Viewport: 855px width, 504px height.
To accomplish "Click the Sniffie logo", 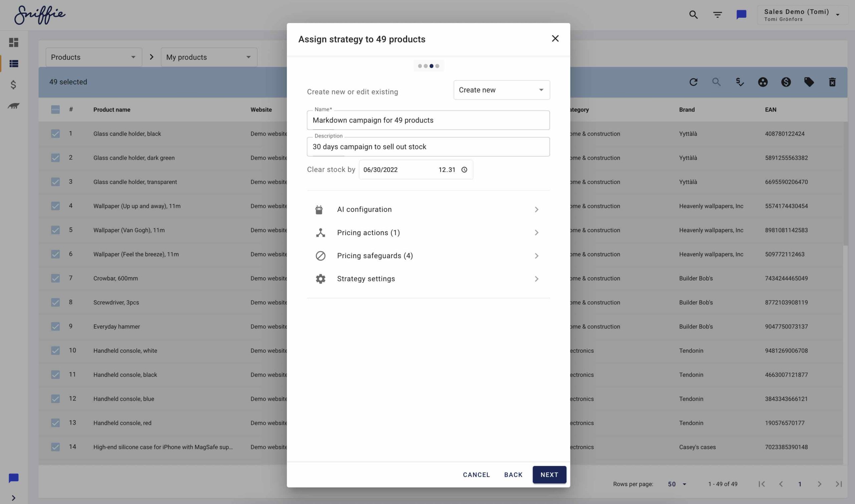I will [x=40, y=15].
